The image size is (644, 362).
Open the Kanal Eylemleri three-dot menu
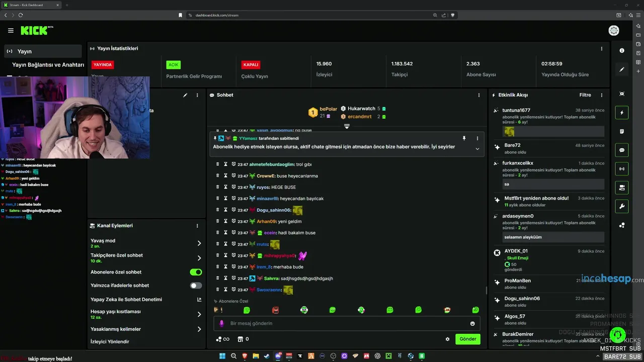[197, 226]
